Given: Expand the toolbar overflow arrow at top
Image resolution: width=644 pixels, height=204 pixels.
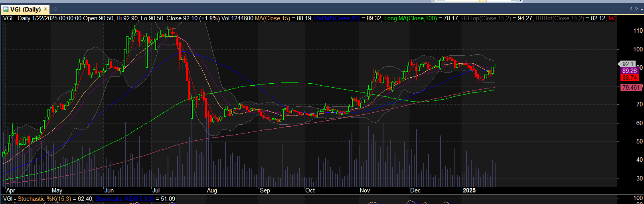Looking at the screenshot, I should 520,1.
